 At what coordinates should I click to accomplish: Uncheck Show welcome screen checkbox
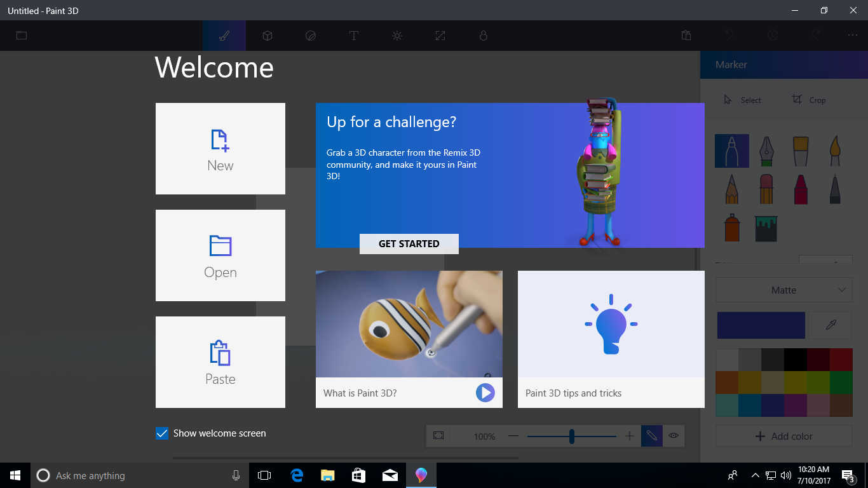coord(162,433)
